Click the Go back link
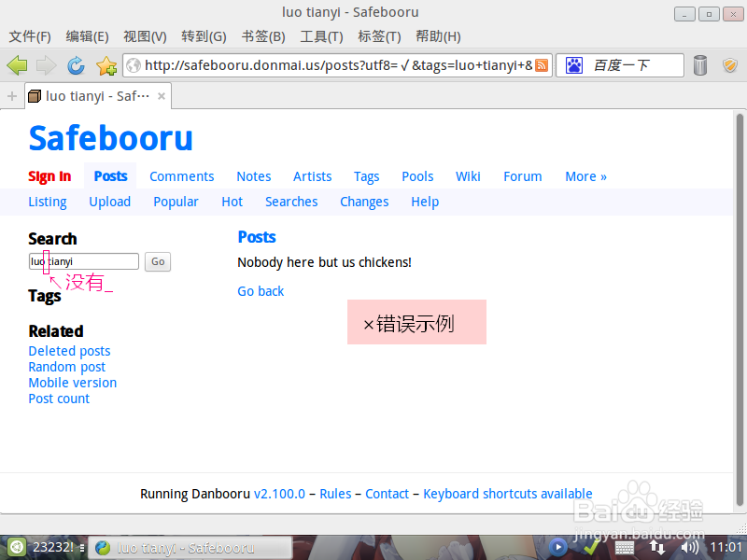This screenshot has width=747, height=560. click(261, 291)
